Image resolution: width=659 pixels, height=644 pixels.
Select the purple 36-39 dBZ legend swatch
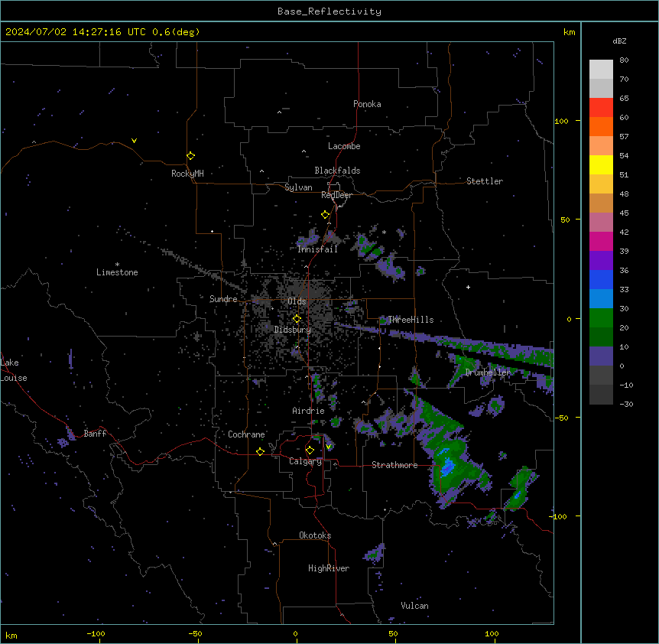point(601,261)
